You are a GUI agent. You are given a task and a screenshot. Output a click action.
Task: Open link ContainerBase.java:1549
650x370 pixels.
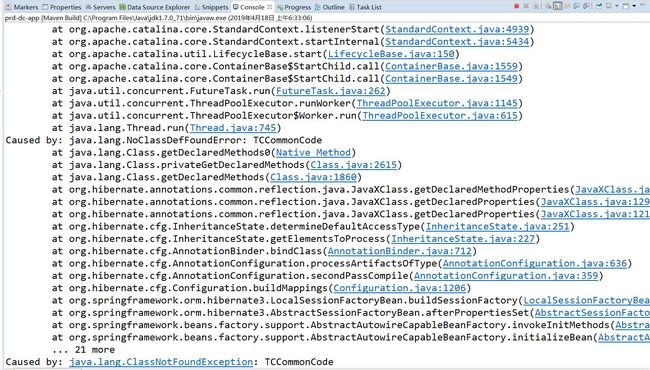451,79
